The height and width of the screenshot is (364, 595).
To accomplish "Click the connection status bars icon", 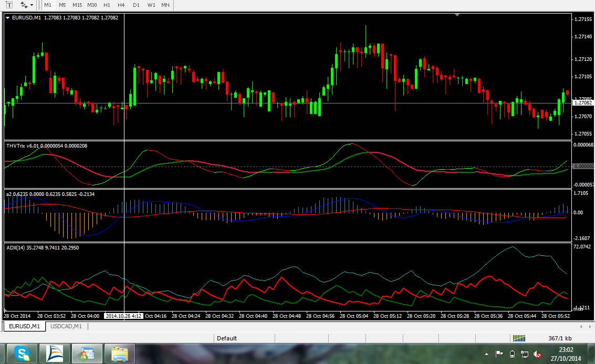I will tap(519, 338).
